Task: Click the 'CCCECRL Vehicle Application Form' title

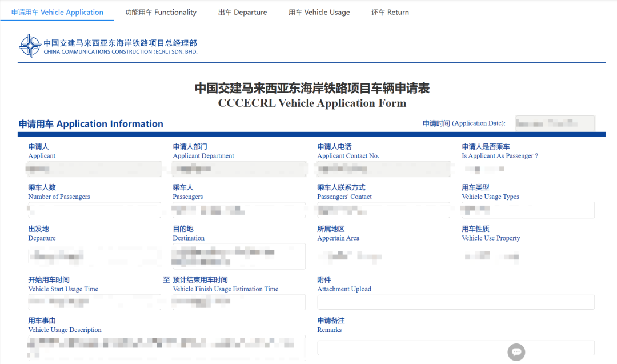Action: tap(312, 103)
